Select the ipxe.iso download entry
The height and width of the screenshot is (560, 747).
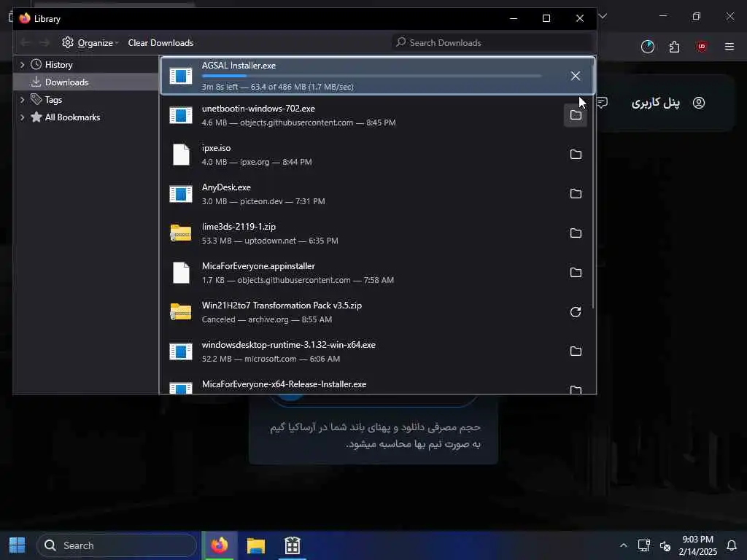pos(376,155)
